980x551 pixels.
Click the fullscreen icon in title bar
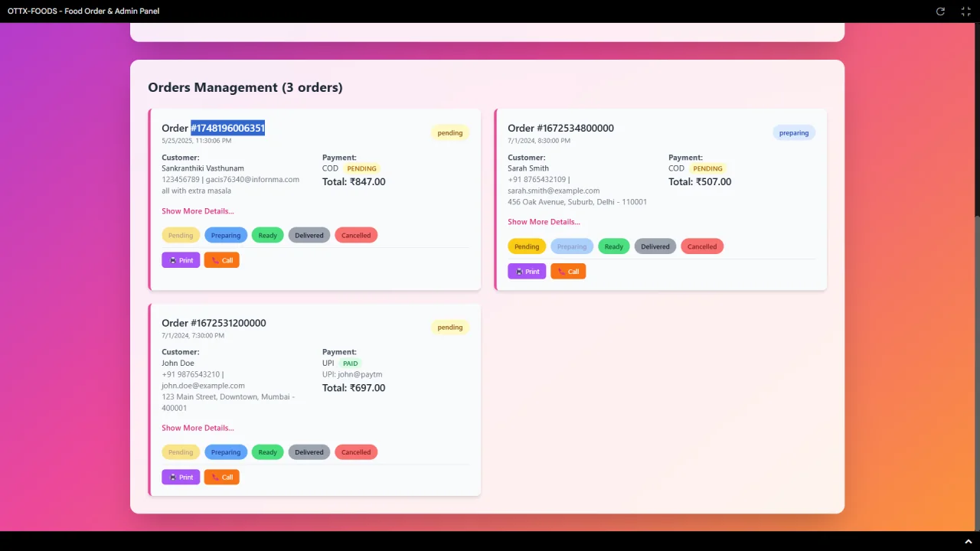click(965, 11)
